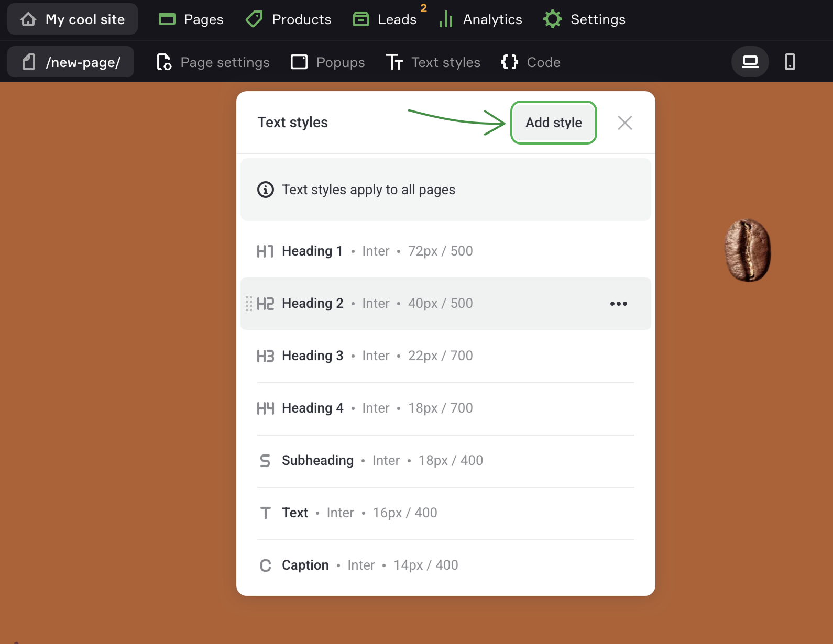Click the coffee bean image
The width and height of the screenshot is (833, 644).
[x=747, y=250]
